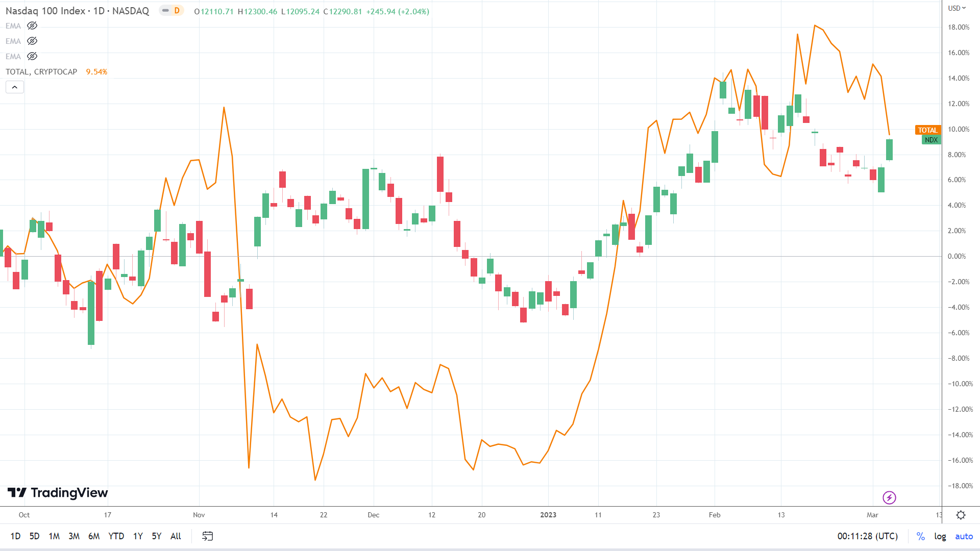Screen dimensions: 980x551
Task: Select the 1Y time range
Action: [138, 536]
